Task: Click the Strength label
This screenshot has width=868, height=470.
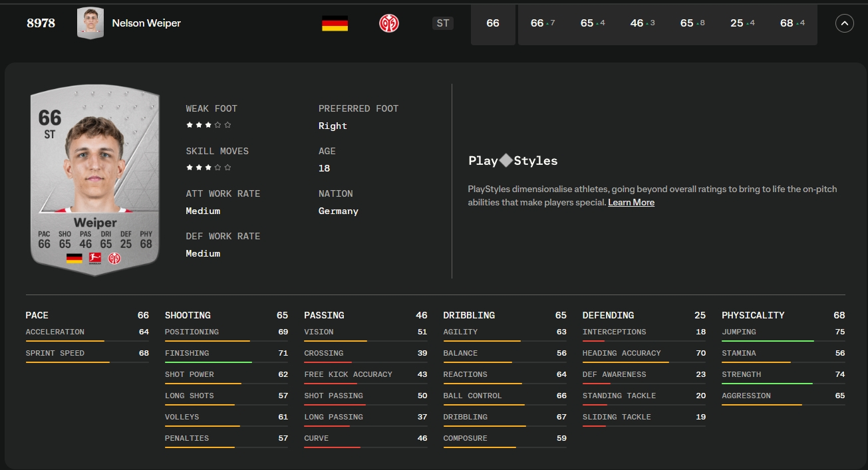Action: pyautogui.click(x=742, y=374)
